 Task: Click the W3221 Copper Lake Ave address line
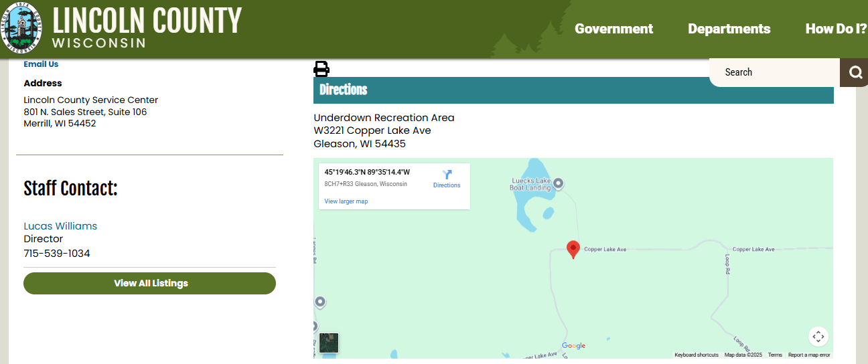(x=372, y=130)
